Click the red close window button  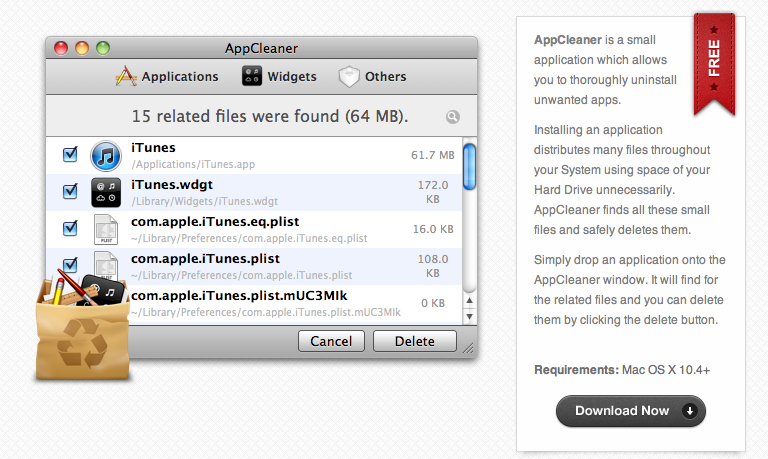click(61, 48)
